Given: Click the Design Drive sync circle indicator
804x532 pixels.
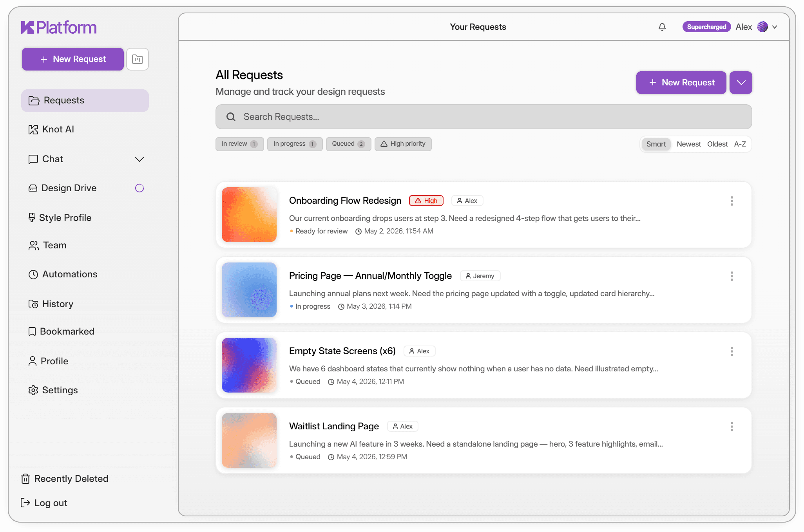Looking at the screenshot, I should (139, 188).
